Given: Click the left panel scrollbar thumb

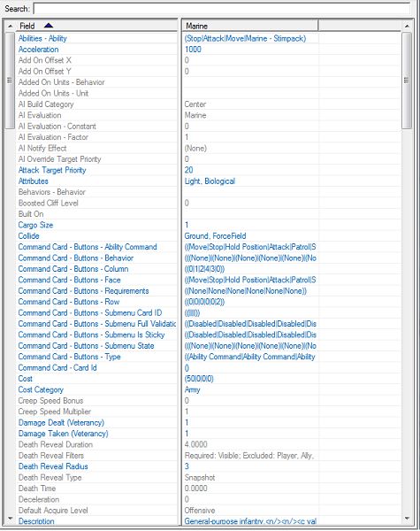Looking at the screenshot, I should [10, 81].
